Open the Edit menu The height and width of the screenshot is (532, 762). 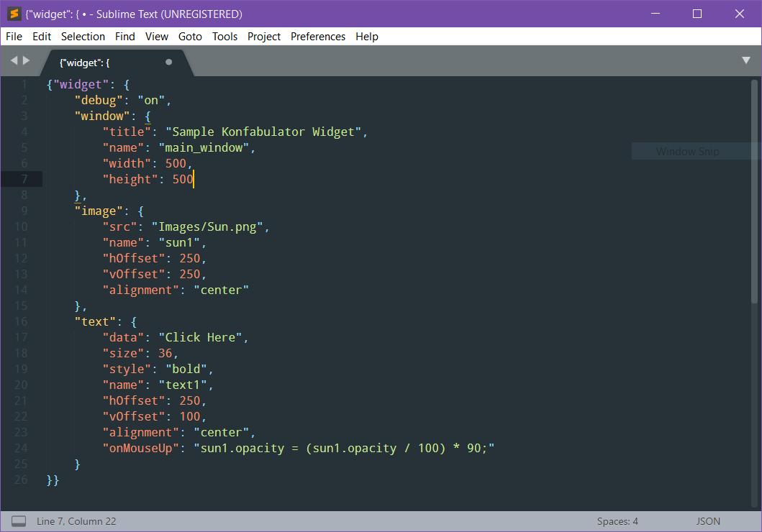click(x=42, y=37)
